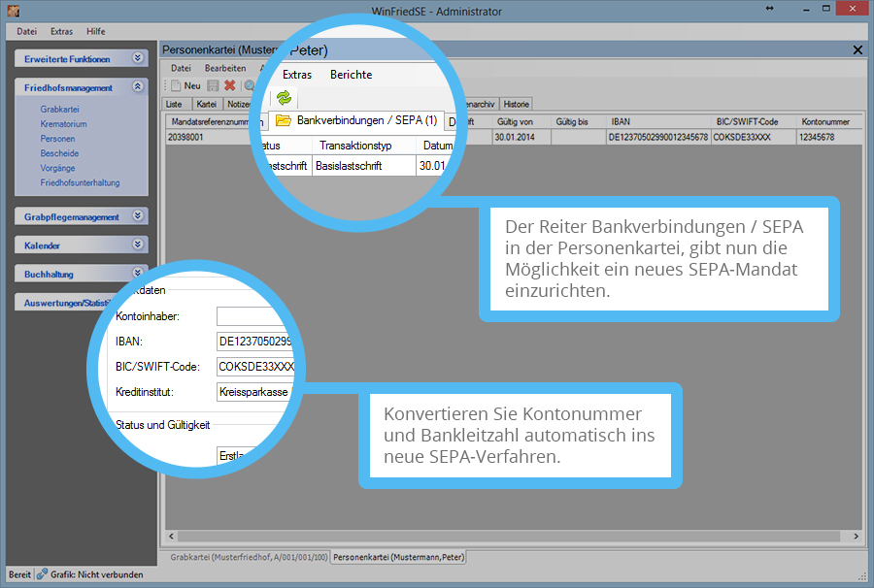Open the Hilfe menu
This screenshot has height=588, width=874.
point(95,31)
